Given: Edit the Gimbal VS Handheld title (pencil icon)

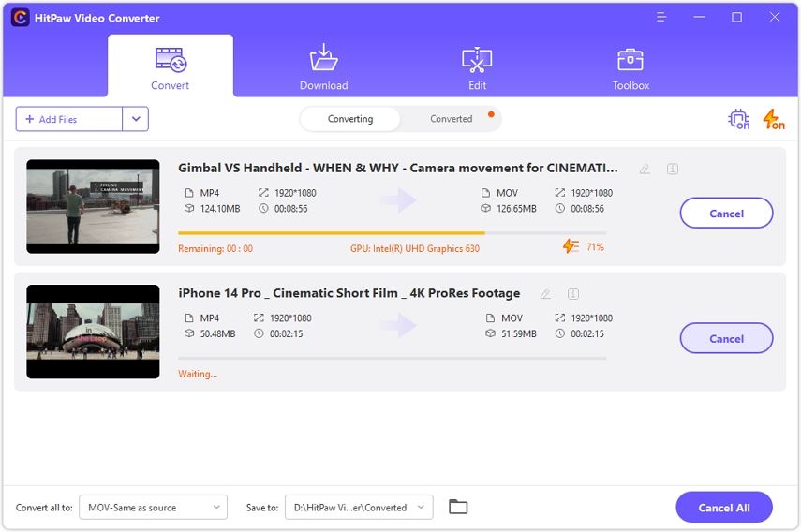Looking at the screenshot, I should click(x=645, y=169).
